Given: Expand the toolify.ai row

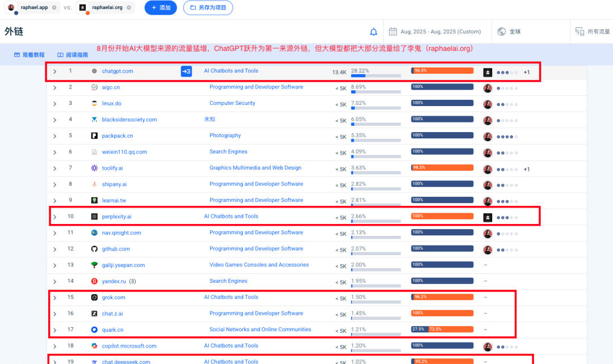Looking at the screenshot, I should (54, 168).
